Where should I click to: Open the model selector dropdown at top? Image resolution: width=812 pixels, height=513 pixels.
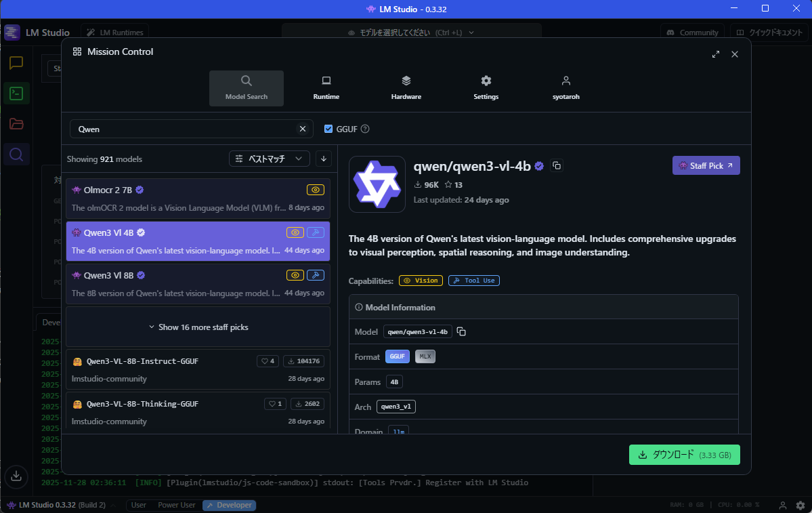[x=412, y=32]
